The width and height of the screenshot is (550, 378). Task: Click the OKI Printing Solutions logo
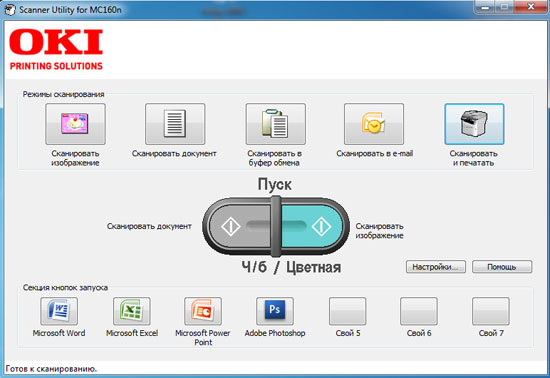tap(56, 50)
